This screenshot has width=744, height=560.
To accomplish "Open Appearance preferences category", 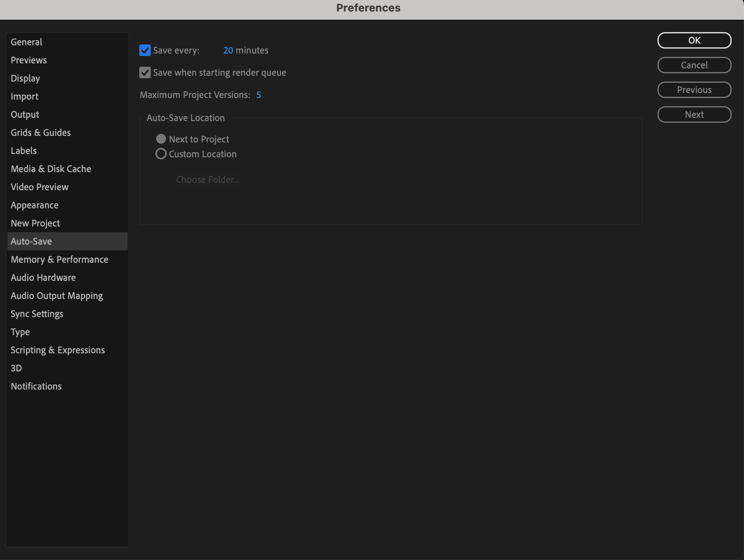I will [68, 205].
